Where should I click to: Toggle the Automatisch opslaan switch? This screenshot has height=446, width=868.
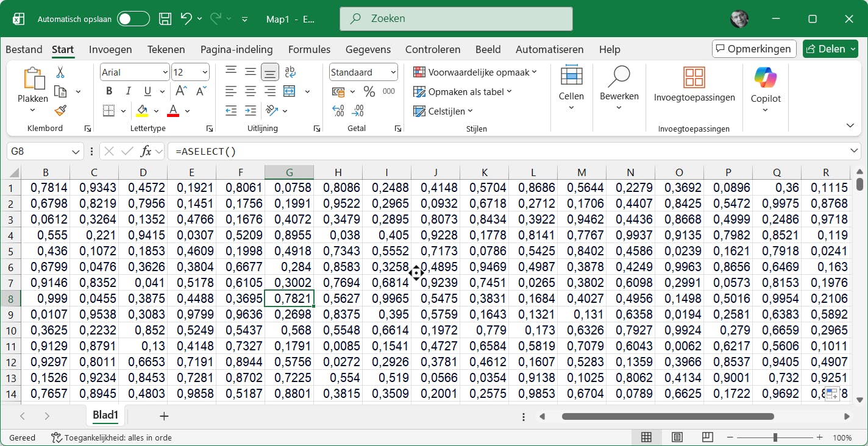(133, 19)
